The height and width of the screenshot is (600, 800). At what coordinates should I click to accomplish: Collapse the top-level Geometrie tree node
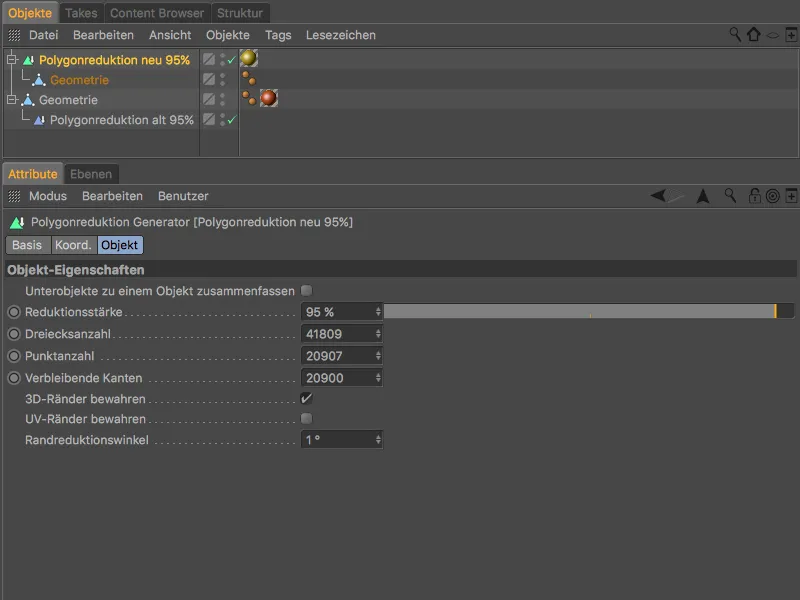pyautogui.click(x=12, y=99)
